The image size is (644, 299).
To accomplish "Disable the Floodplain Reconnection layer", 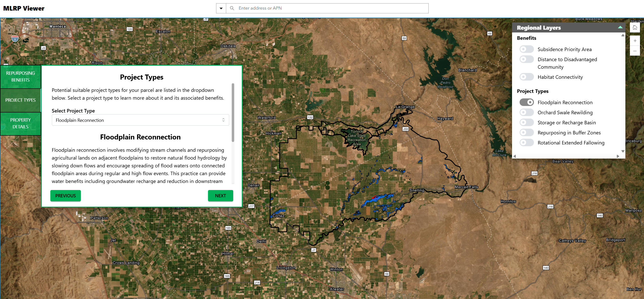I will (x=527, y=102).
